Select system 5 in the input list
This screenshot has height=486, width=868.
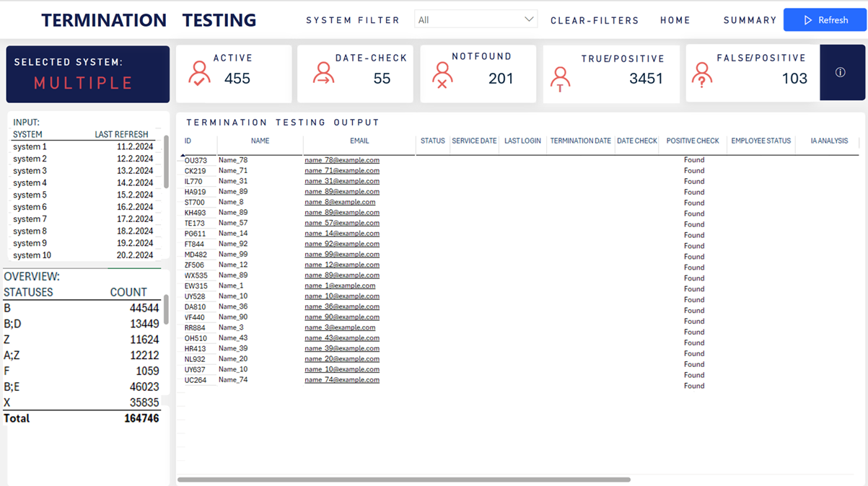[x=30, y=195]
